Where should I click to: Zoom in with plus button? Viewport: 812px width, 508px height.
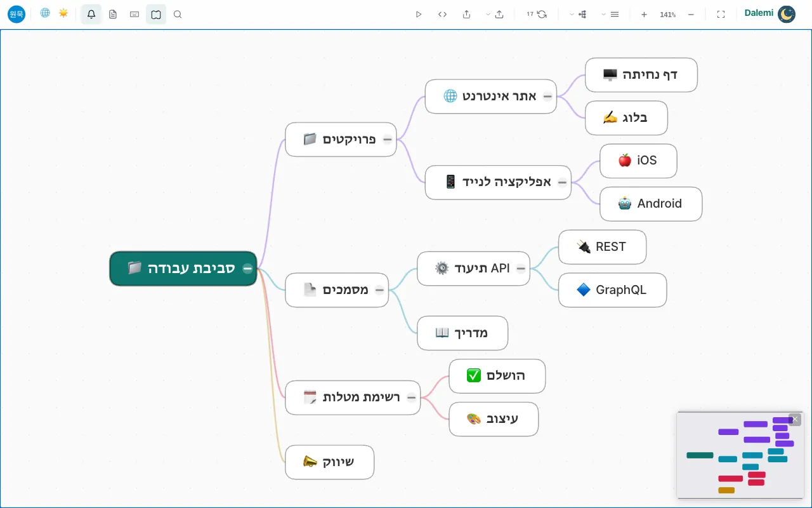(x=644, y=14)
